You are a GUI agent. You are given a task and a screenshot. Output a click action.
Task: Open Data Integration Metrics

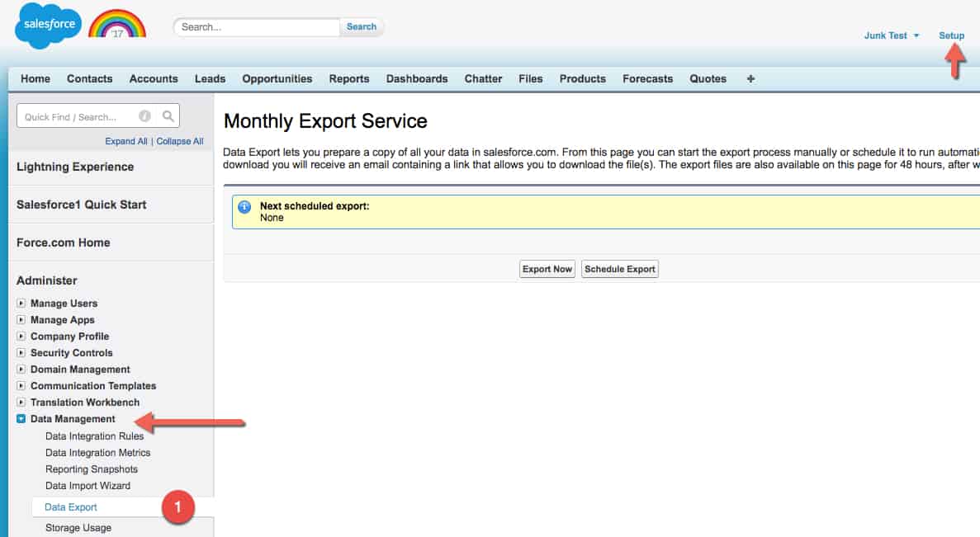click(x=98, y=453)
